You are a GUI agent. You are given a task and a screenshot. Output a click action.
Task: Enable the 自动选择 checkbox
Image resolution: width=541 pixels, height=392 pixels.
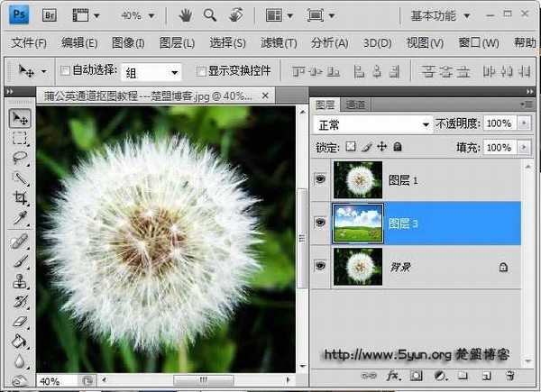pyautogui.click(x=65, y=71)
